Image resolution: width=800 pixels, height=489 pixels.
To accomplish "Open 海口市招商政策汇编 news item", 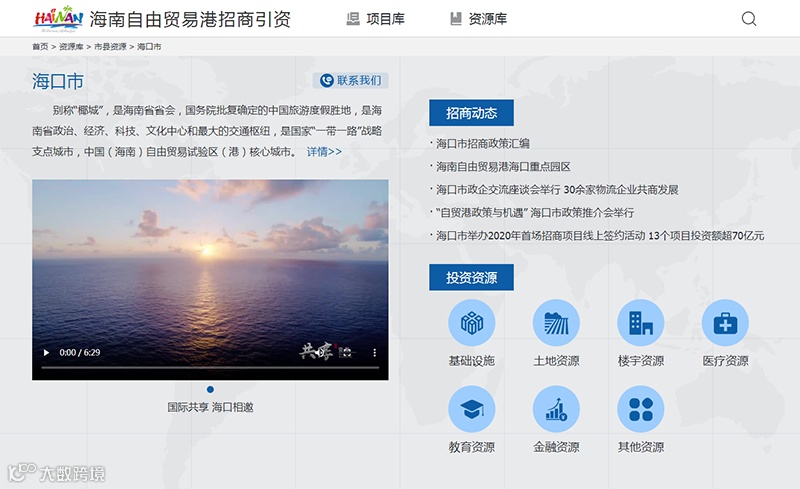I will click(482, 143).
